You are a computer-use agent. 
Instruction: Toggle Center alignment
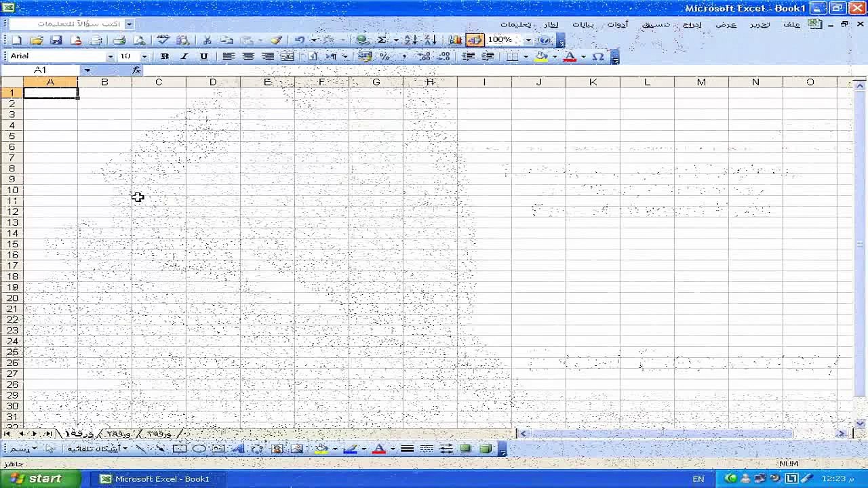point(248,57)
